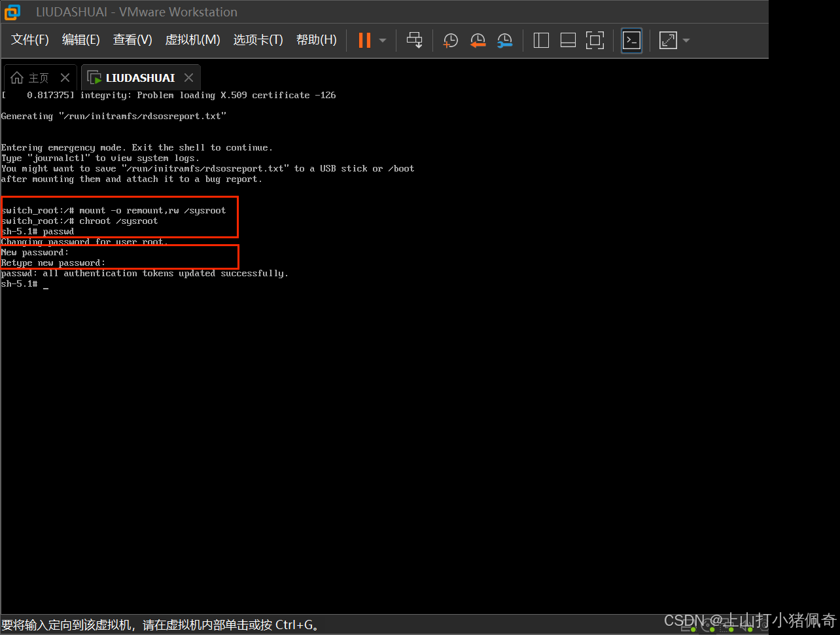
Task: Revert the virtual machine to previous snapshot
Action: [478, 41]
